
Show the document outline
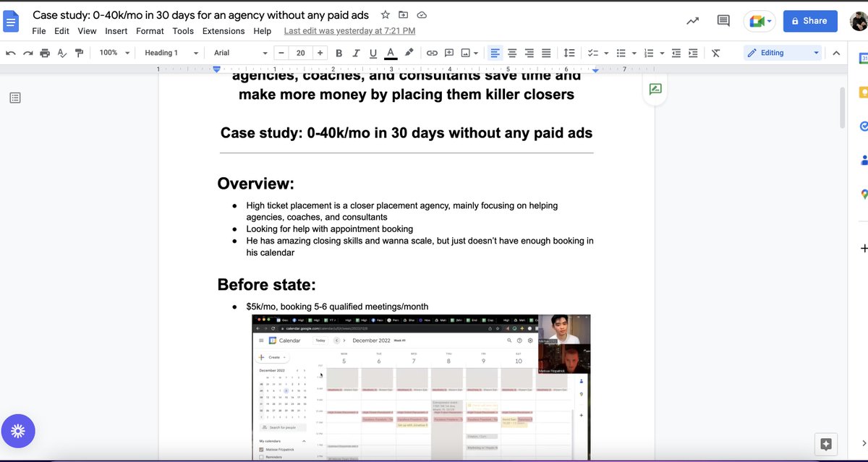tap(15, 98)
